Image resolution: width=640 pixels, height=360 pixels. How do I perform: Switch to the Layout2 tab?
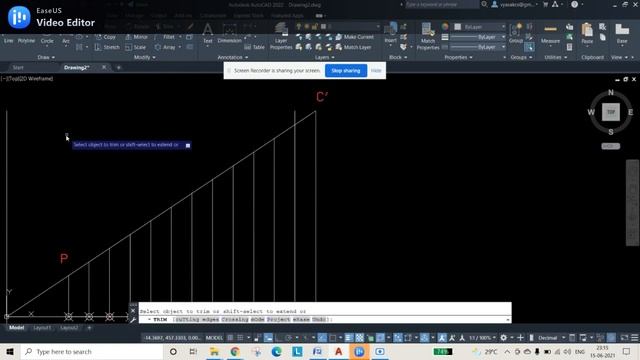(69, 328)
